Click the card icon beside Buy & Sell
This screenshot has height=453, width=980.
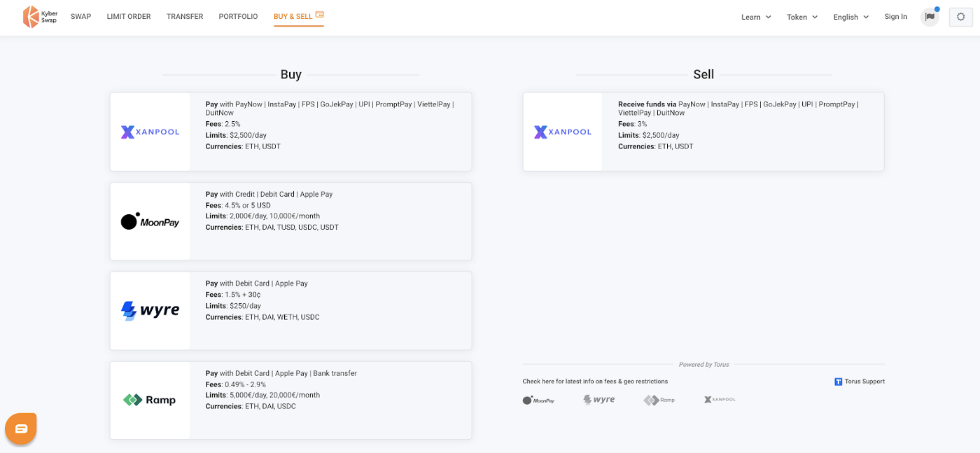(320, 15)
